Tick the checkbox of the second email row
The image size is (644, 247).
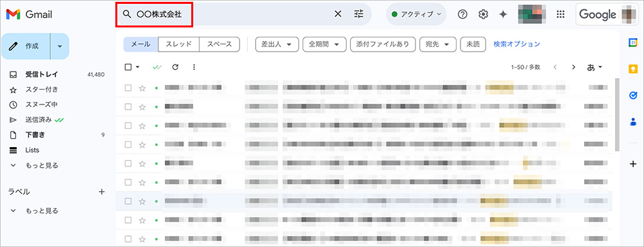point(128,107)
